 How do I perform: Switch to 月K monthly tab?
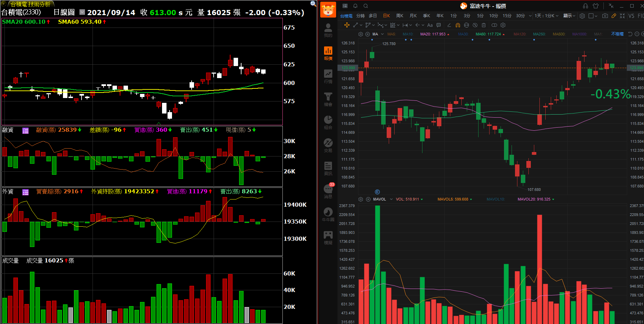(413, 16)
